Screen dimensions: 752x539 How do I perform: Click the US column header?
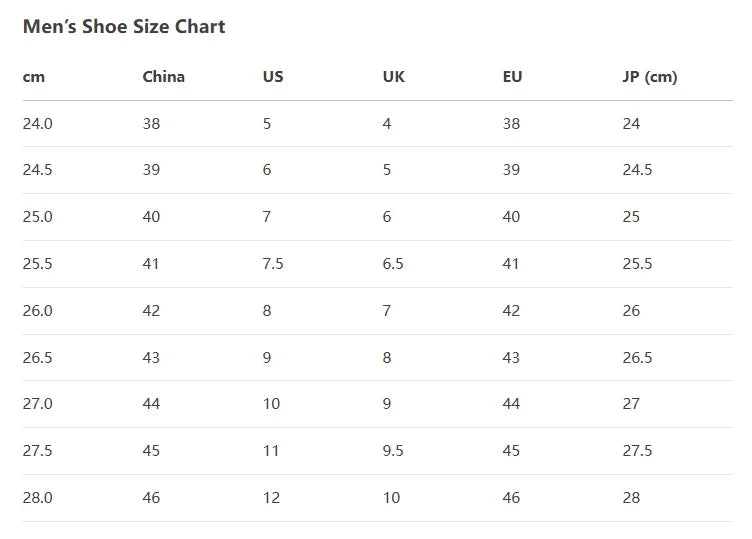273,77
